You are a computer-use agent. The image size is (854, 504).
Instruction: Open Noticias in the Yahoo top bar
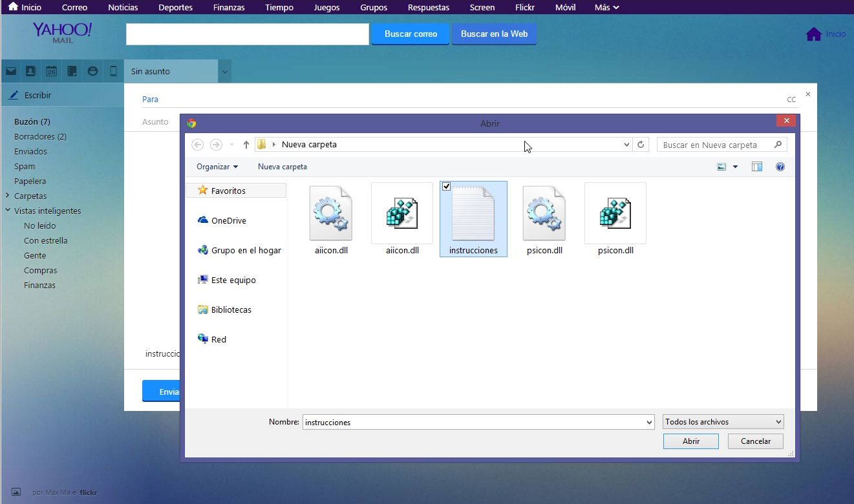coord(123,8)
